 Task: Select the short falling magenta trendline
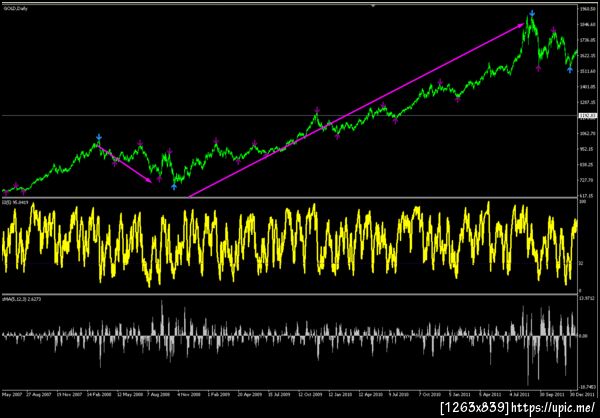click(125, 163)
